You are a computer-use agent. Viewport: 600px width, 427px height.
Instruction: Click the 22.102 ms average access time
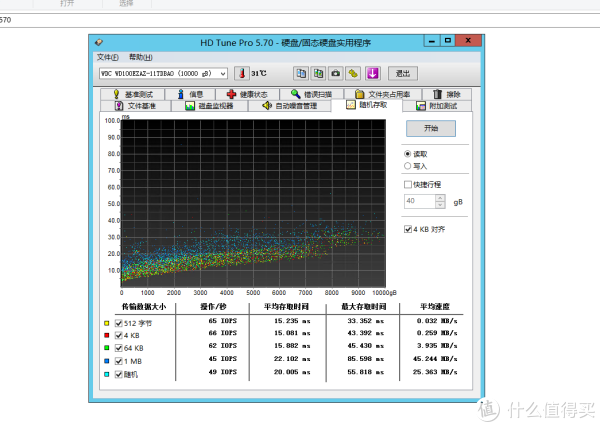pyautogui.click(x=292, y=359)
